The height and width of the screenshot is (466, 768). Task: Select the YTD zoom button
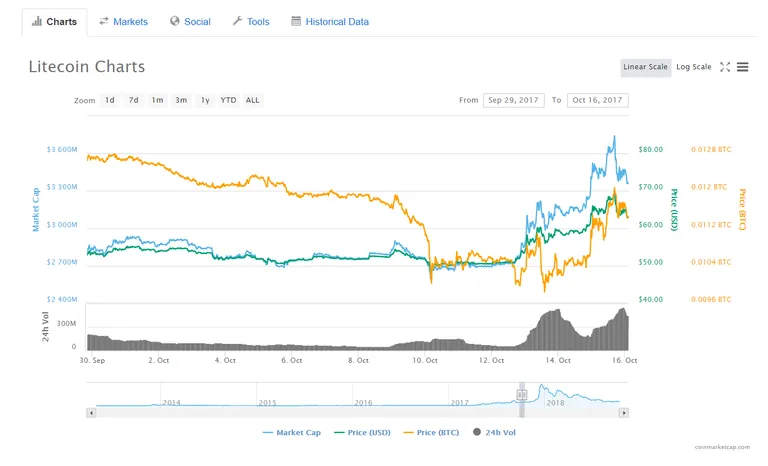point(228,100)
